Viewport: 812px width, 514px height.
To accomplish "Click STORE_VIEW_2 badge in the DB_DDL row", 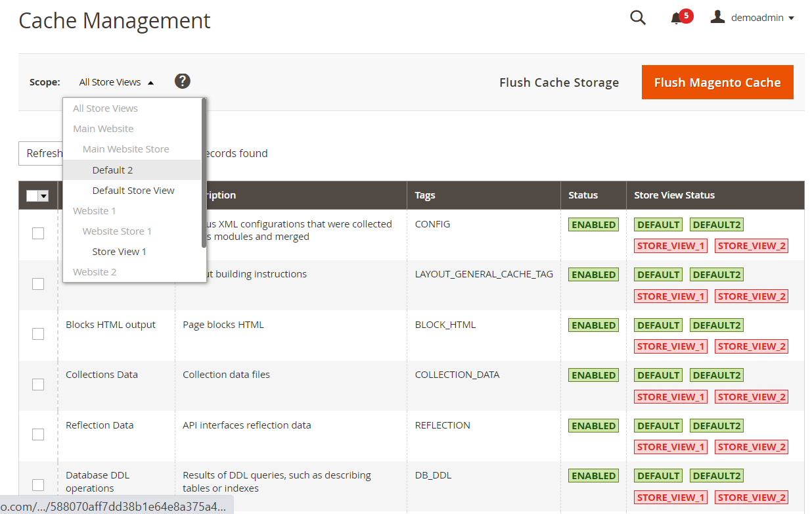I will click(x=752, y=497).
